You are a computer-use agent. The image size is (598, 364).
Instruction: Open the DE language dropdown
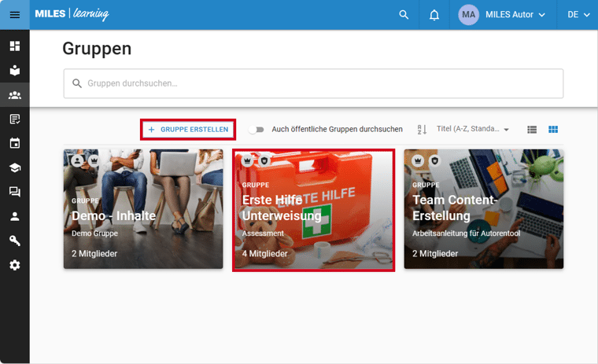[578, 15]
